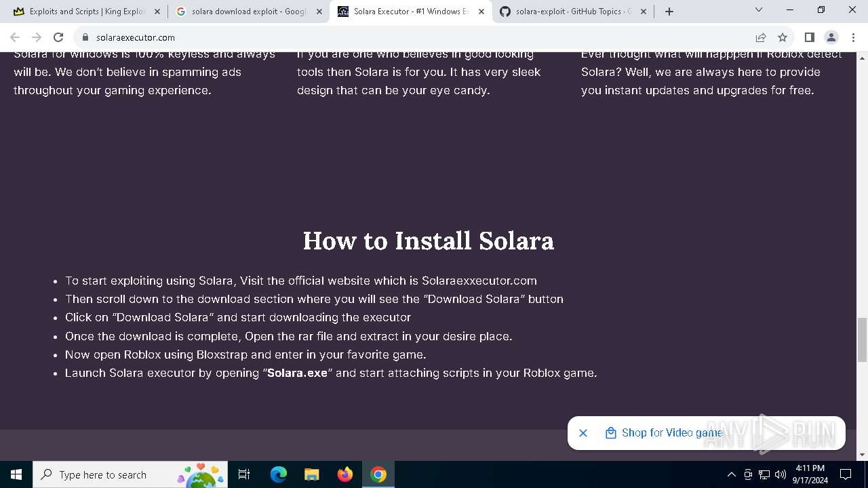The image size is (868, 488).
Task: Show hidden system tray icons
Action: coord(731,474)
